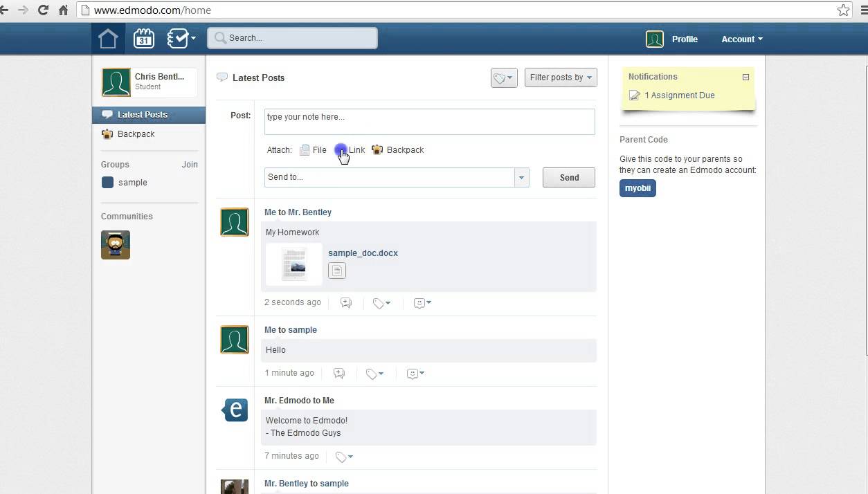Attach a File to the post
This screenshot has height=494, width=868.
[313, 150]
